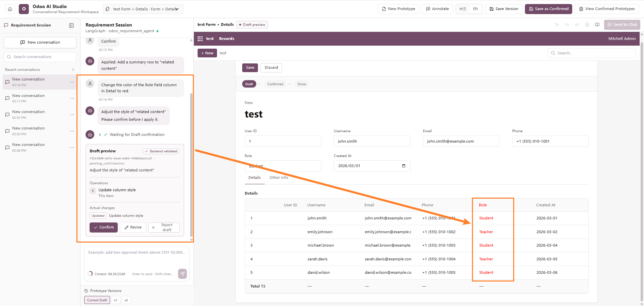This screenshot has height=306, width=644.
Task: Edit the Phone field
Action: tap(550, 141)
